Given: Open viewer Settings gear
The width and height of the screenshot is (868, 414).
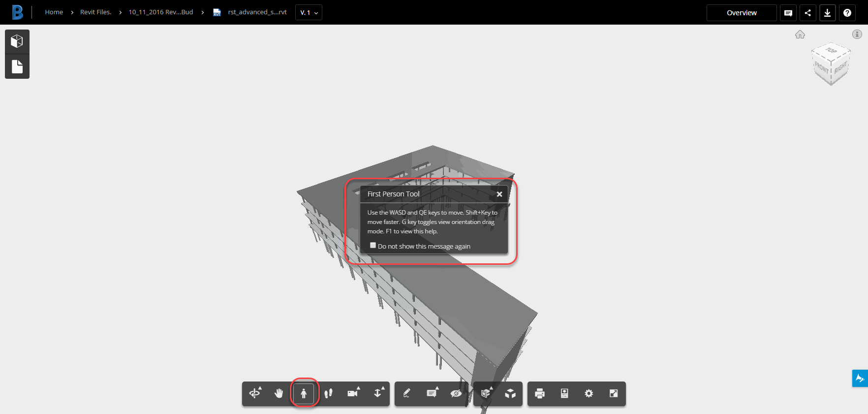Looking at the screenshot, I should [x=589, y=393].
